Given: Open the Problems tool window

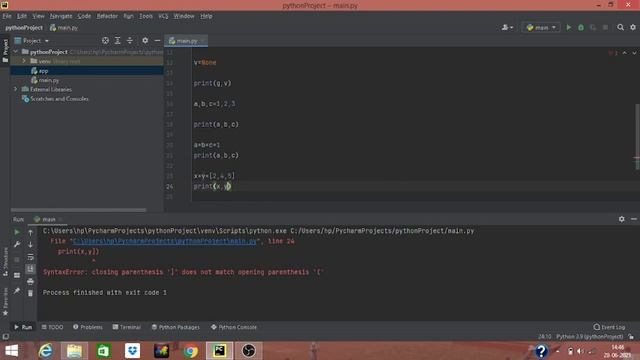Looking at the screenshot, I should pos(88,327).
